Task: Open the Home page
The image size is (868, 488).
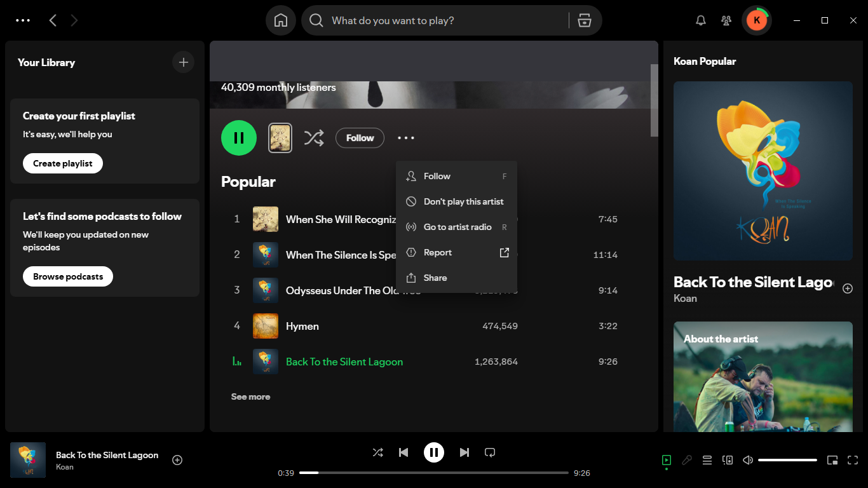Action: pos(281,20)
